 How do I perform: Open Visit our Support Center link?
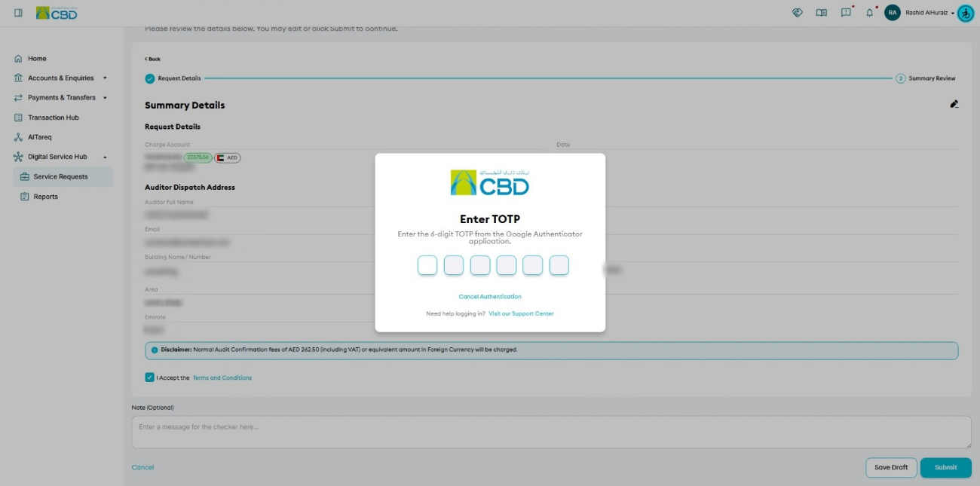pyautogui.click(x=521, y=313)
